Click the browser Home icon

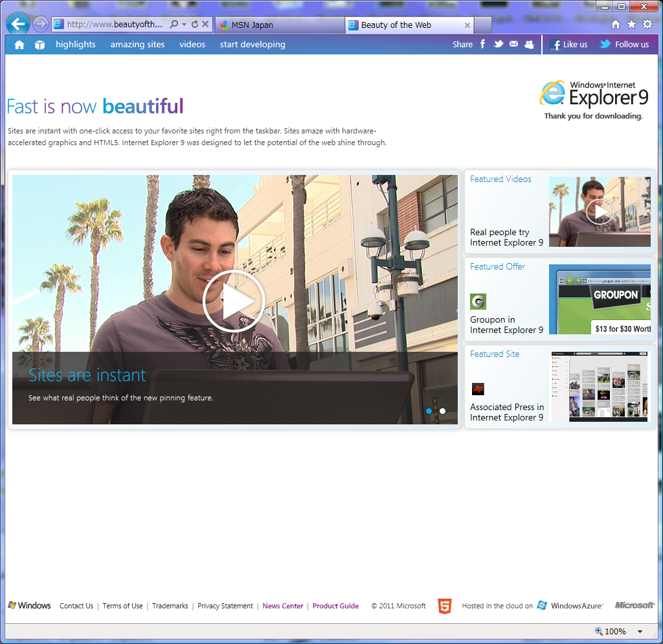pos(616,25)
